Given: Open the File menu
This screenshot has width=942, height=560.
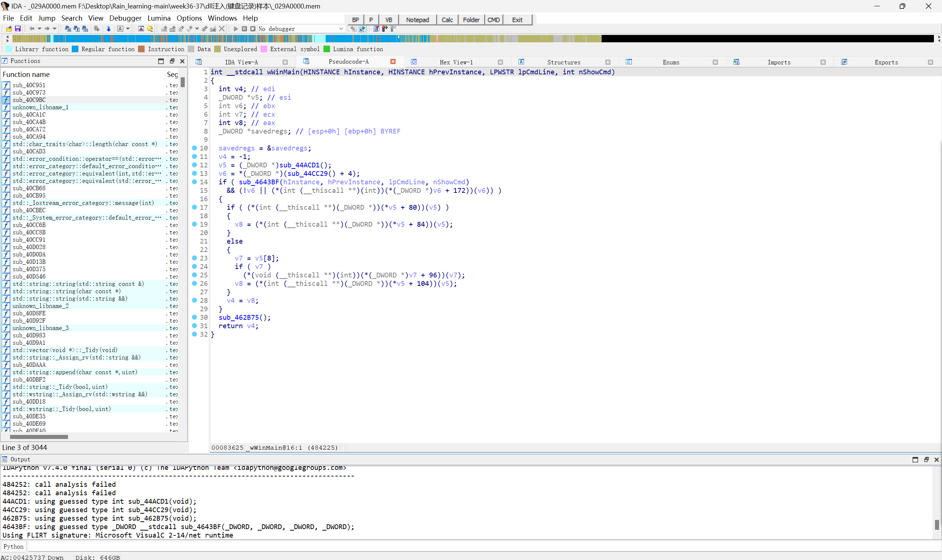Looking at the screenshot, I should 8,18.
